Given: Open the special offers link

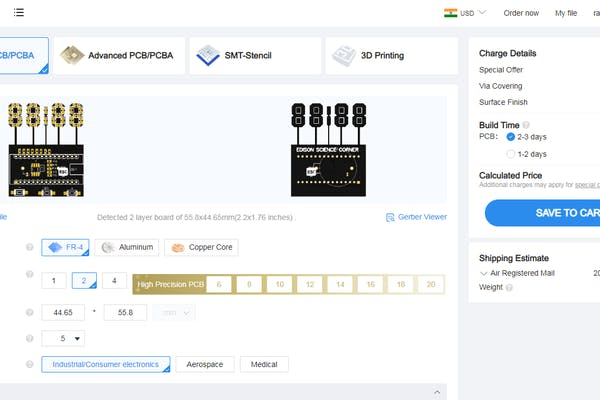Looking at the screenshot, I should (x=587, y=184).
